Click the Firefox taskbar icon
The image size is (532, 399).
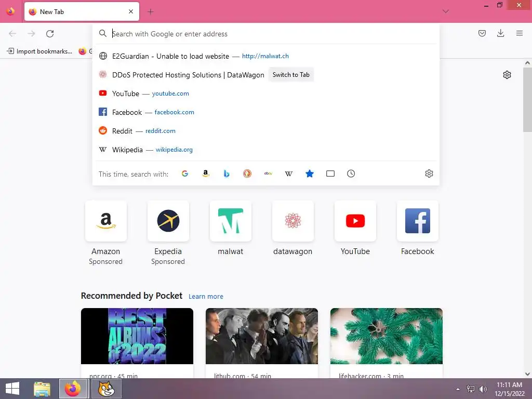coord(73,389)
